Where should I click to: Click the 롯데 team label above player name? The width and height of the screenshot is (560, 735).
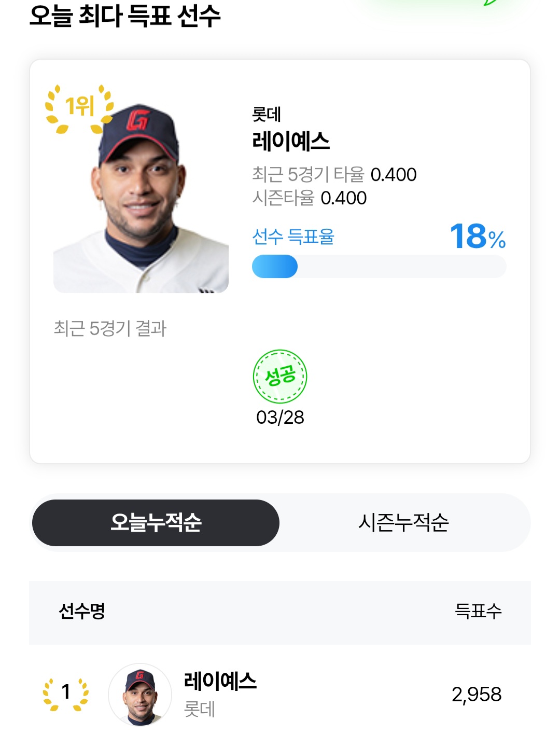click(x=266, y=115)
